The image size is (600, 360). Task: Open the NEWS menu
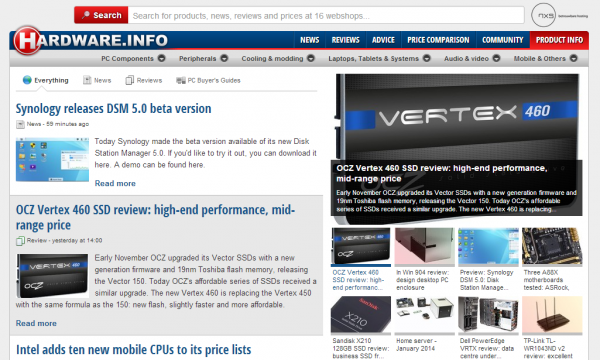click(x=310, y=40)
